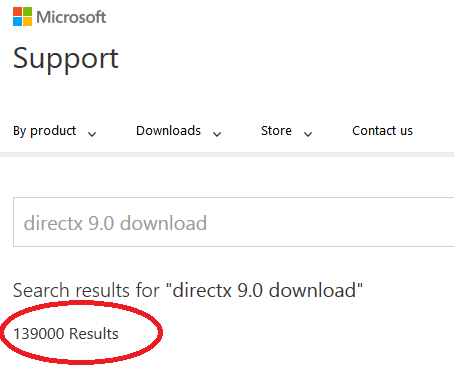454x373 pixels.
Task: Go to the Contact us page
Action: point(382,131)
